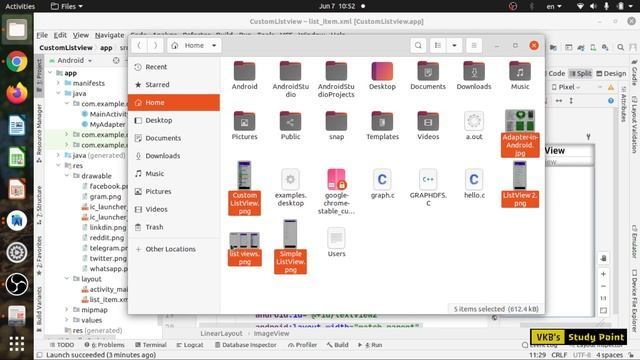Open OBS Studio from the dock
Screen dimensions: 640x360
[x=17, y=284]
